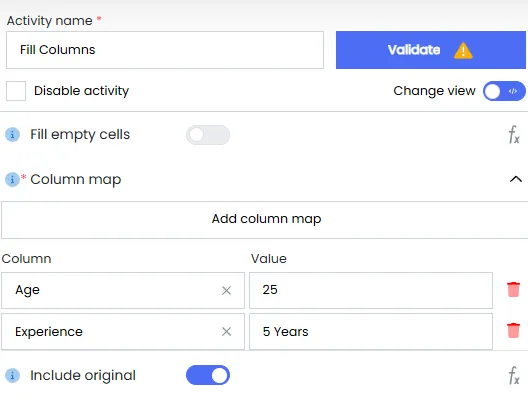Viewport: 528px width, 413px height.
Task: Delete the Age column map row
Action: [x=513, y=290]
